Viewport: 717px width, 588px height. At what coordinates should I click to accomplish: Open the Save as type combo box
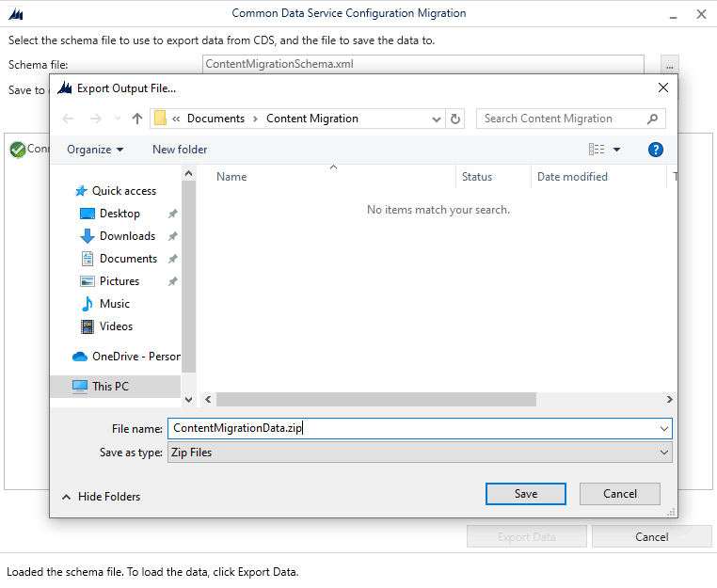(x=420, y=453)
